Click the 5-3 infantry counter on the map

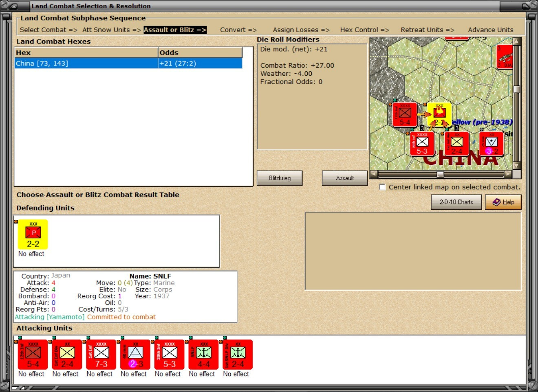tap(422, 143)
